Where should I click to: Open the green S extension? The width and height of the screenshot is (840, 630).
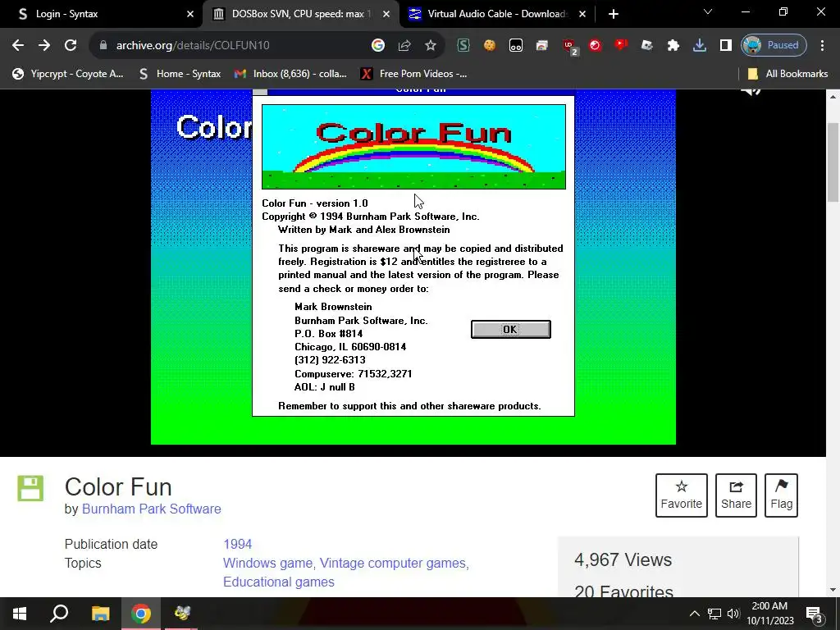[463, 46]
